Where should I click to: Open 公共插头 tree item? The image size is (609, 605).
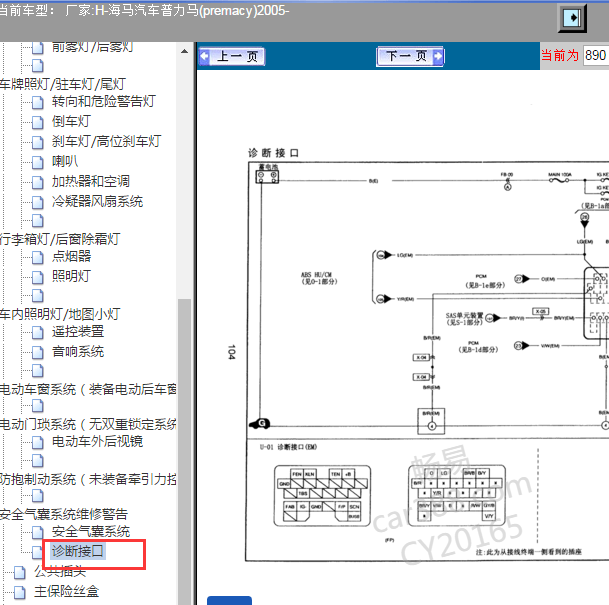60,571
